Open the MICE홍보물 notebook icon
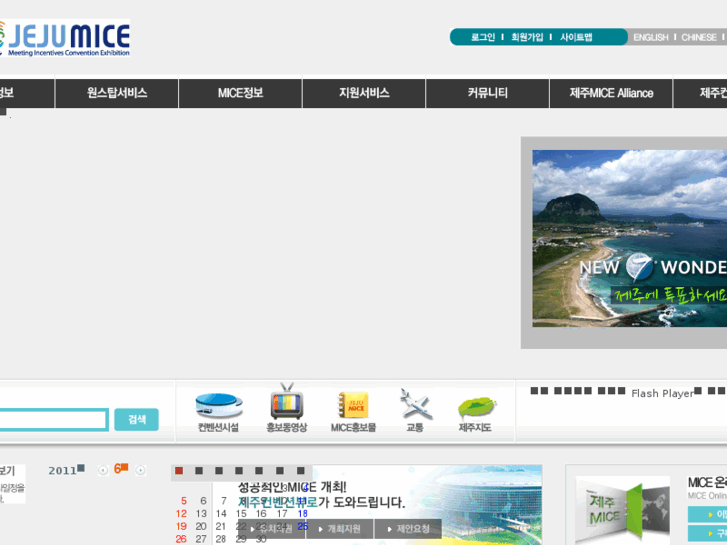 coord(353,411)
